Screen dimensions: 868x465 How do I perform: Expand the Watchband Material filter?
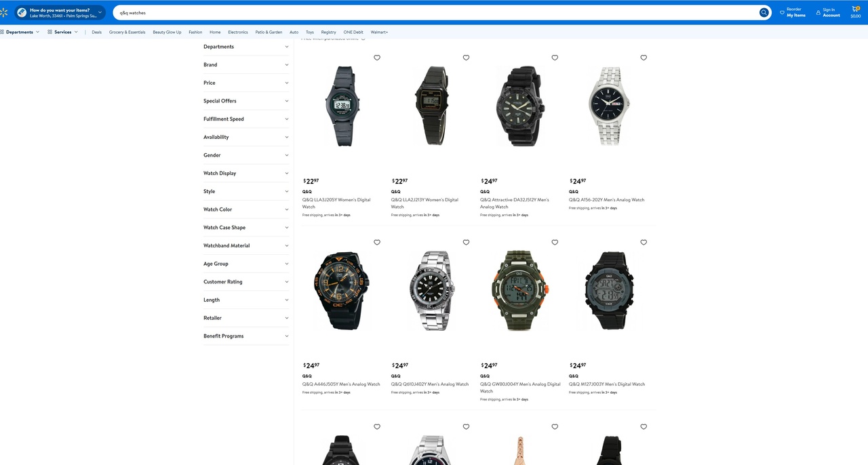[246, 245]
